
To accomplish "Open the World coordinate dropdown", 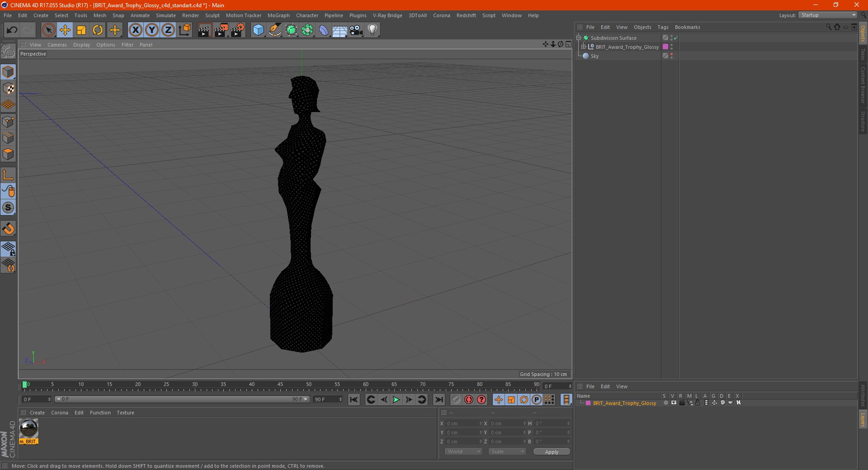I will pos(463,451).
